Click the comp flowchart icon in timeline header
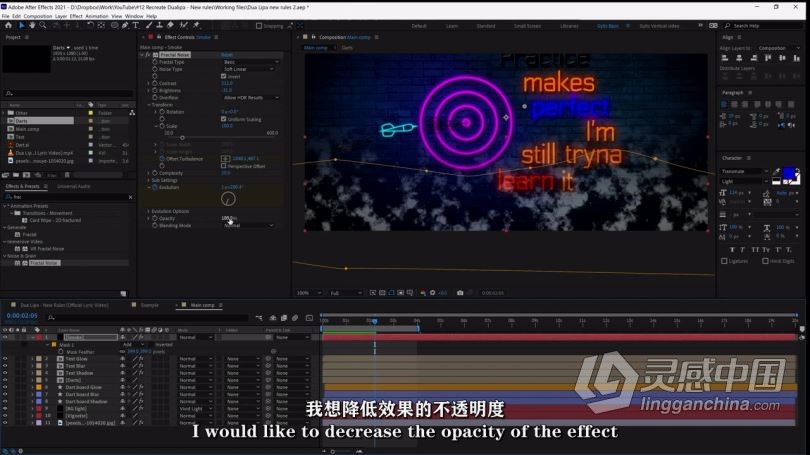Screen dimensions: 810x455 (x=259, y=318)
